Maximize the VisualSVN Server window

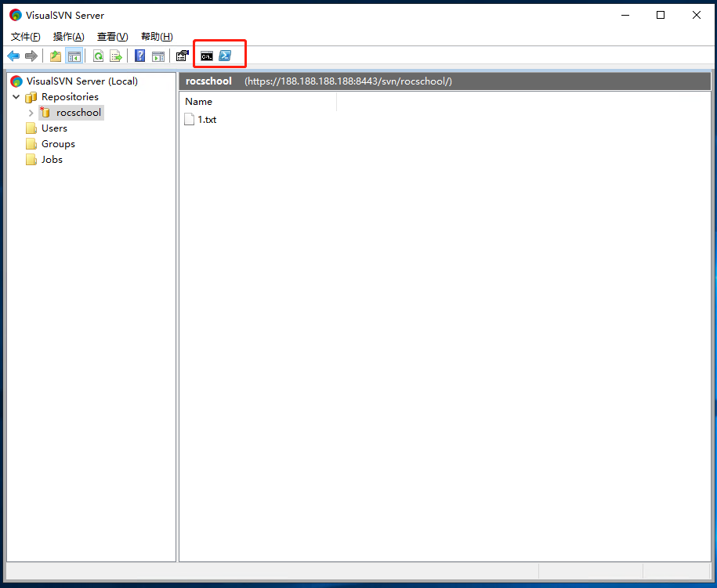pyautogui.click(x=661, y=15)
